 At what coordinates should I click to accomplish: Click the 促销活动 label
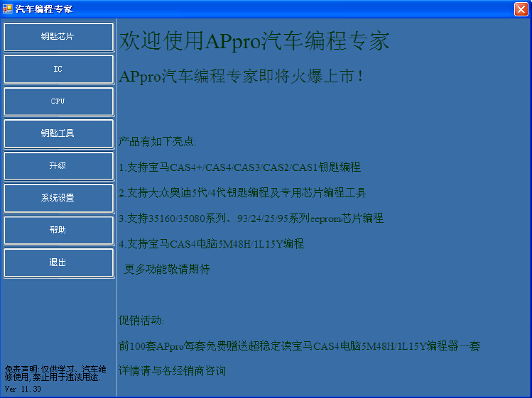tap(141, 321)
